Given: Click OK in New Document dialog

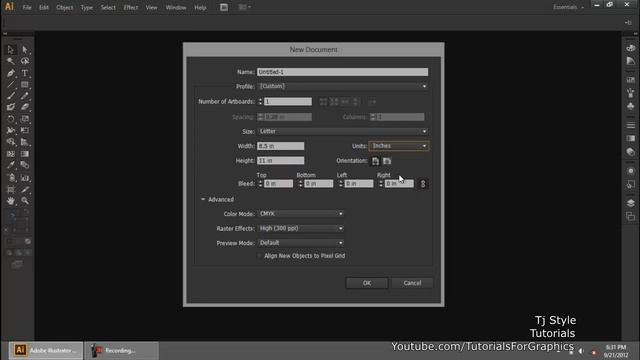Looking at the screenshot, I should click(x=367, y=283).
